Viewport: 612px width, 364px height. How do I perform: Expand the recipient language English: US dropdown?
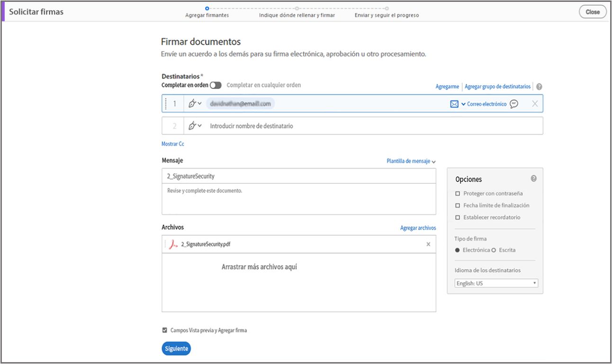point(496,284)
